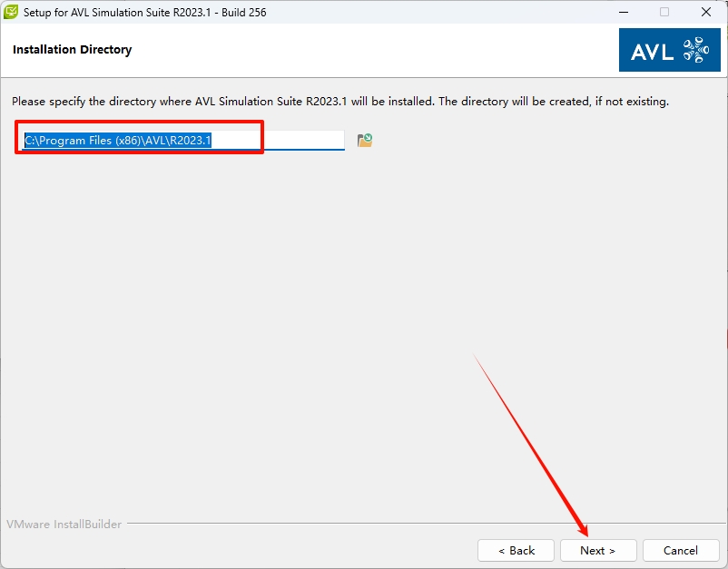Image resolution: width=728 pixels, height=569 pixels.
Task: Cancel the AVL Simulation Suite setup
Action: point(681,550)
